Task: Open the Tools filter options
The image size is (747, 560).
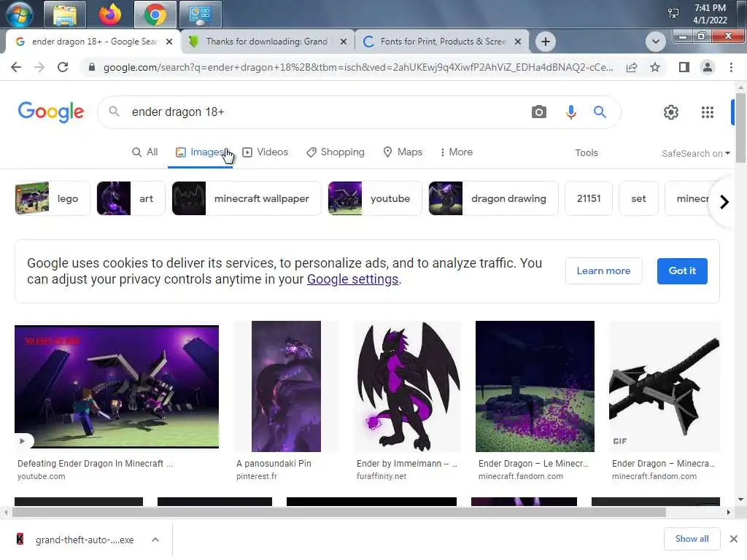Action: (x=586, y=153)
